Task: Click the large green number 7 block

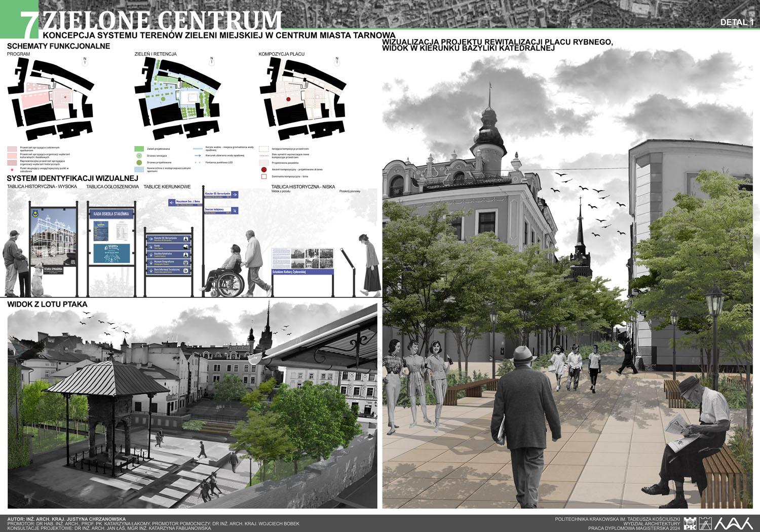Action: [28, 24]
